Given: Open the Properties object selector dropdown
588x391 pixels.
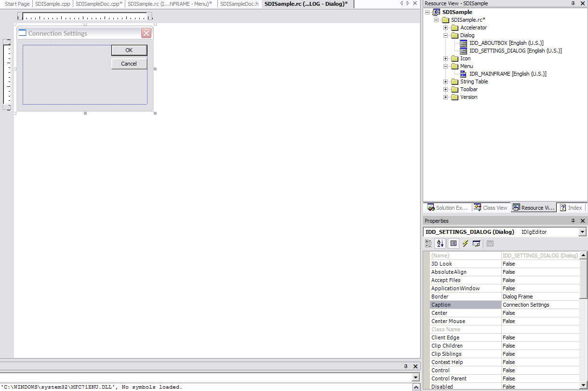Looking at the screenshot, I should 582,232.
